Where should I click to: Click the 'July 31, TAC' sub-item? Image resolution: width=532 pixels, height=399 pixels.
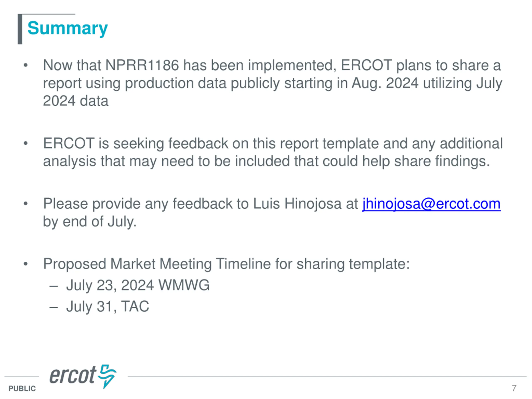tap(107, 306)
